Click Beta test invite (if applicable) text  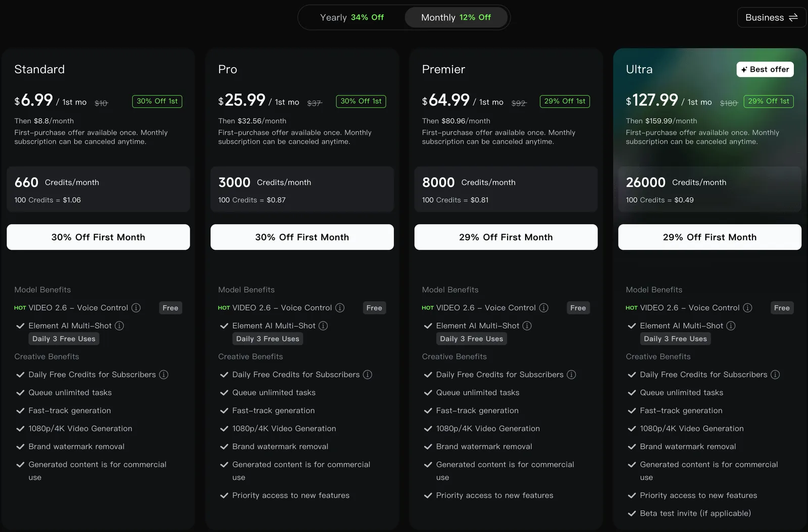tap(695, 513)
